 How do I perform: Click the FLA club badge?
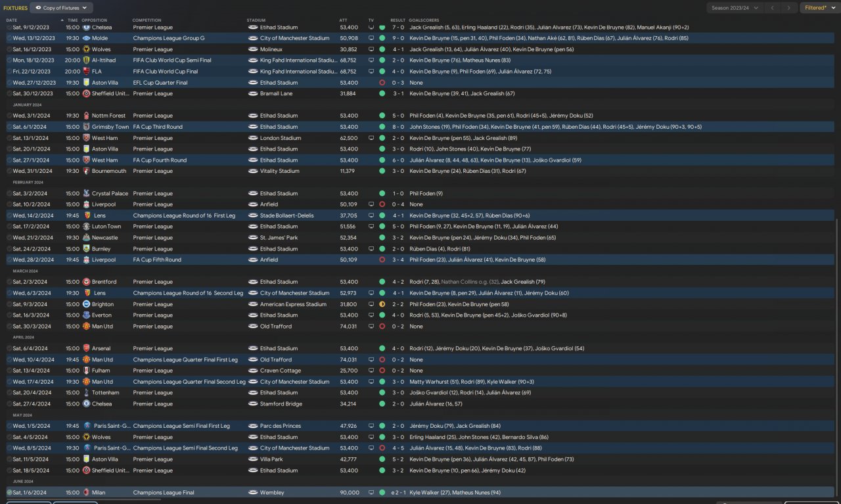click(86, 72)
